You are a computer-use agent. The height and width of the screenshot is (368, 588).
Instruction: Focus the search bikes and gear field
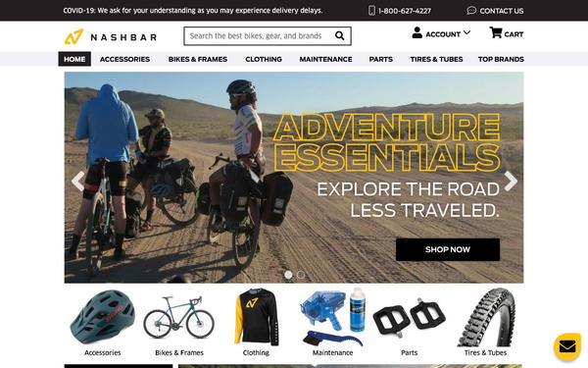point(259,36)
